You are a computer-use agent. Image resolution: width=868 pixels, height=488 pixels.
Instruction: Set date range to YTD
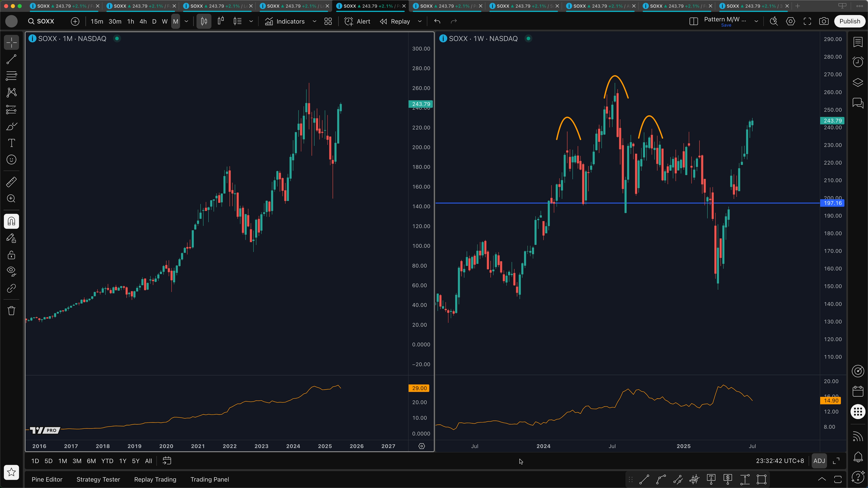pyautogui.click(x=107, y=461)
